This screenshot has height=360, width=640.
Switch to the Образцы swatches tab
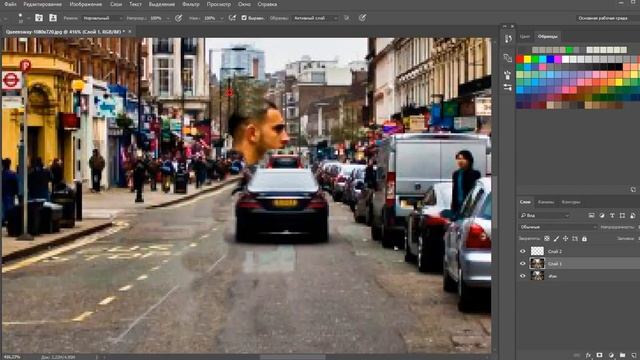click(547, 37)
